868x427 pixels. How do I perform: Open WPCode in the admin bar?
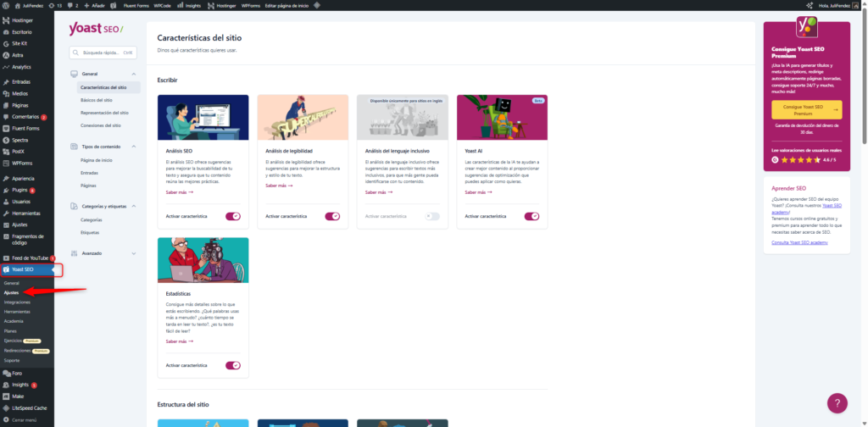(162, 5)
